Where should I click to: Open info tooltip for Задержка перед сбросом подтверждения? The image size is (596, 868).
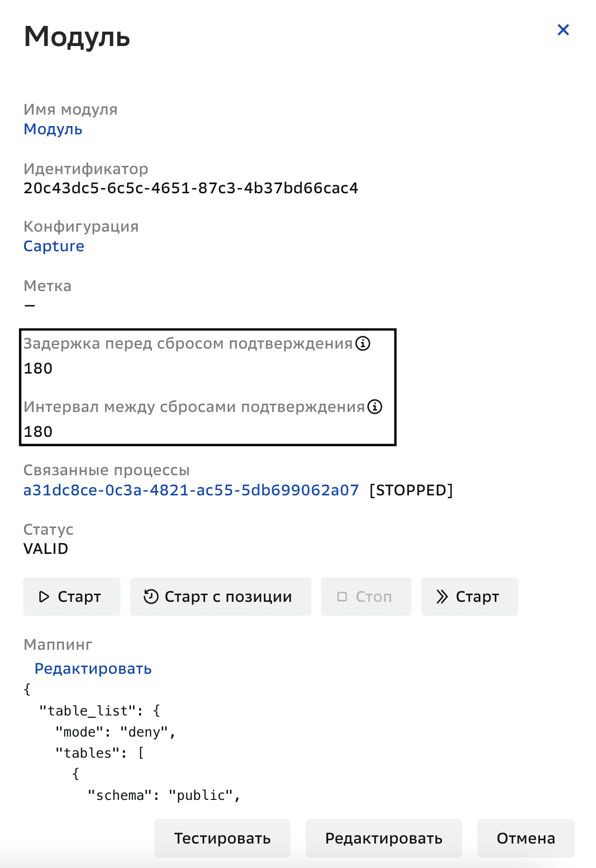[363, 343]
